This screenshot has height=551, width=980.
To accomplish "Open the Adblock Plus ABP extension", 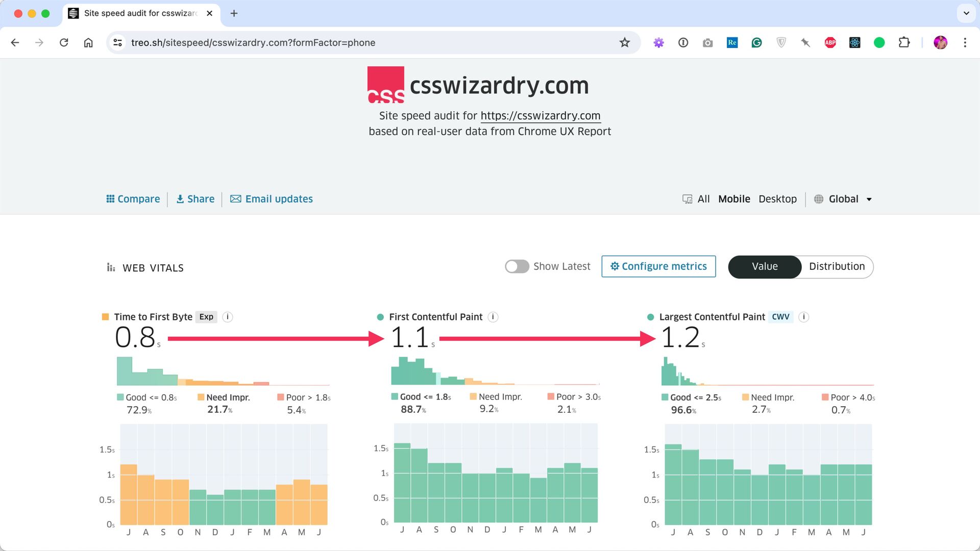I will (830, 43).
